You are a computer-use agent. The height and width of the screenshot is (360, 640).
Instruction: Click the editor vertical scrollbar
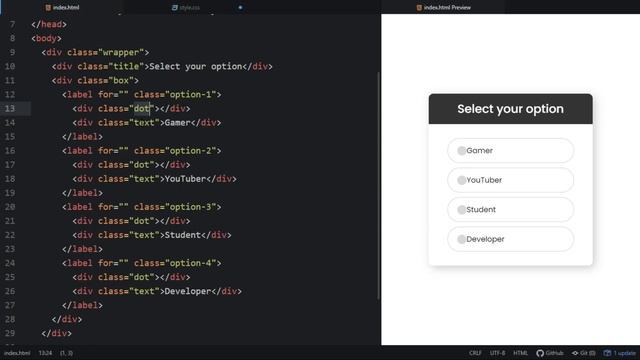(x=379, y=186)
